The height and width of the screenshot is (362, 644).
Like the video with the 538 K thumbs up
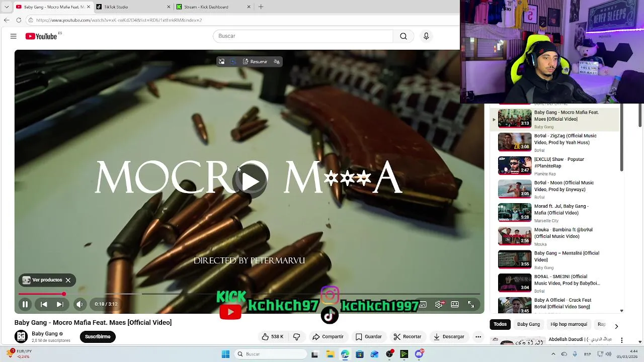pyautogui.click(x=272, y=337)
